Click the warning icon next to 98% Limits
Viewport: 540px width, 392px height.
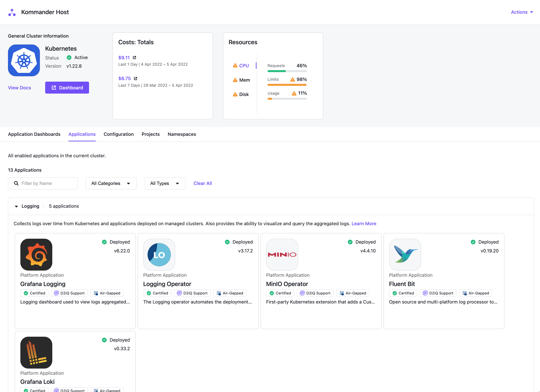[293, 79]
